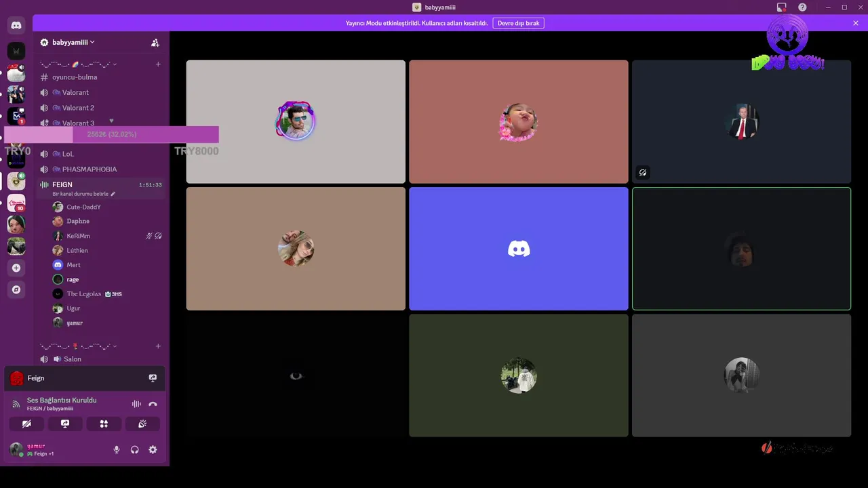Click the pencil icon to set channel status
The image size is (868, 488).
(113, 194)
